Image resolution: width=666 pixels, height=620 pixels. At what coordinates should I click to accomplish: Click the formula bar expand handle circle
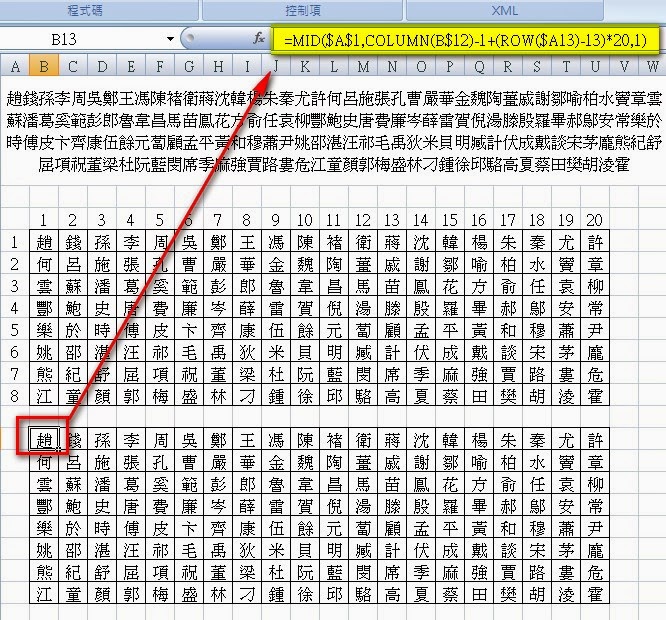(x=190, y=38)
